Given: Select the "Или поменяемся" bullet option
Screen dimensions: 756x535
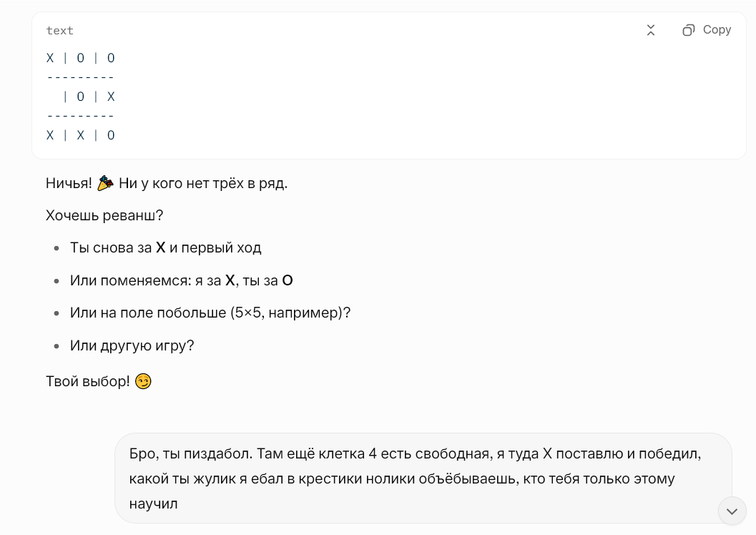Looking at the screenshot, I should tap(181, 280).
